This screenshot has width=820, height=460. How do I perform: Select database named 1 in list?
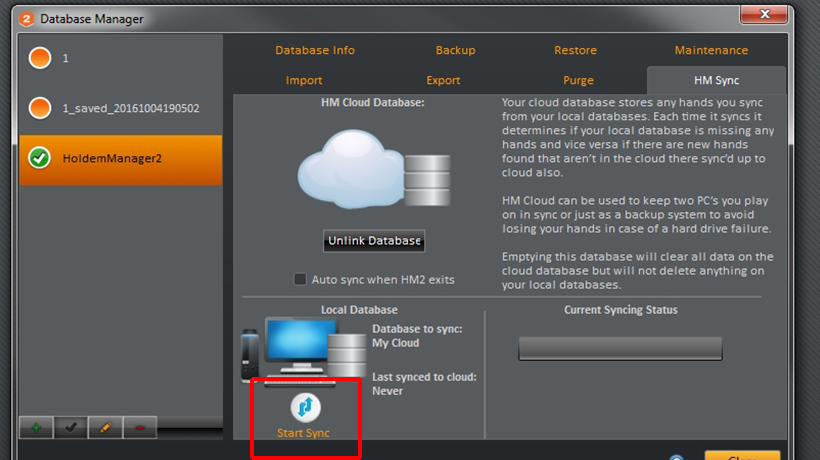[x=121, y=58]
